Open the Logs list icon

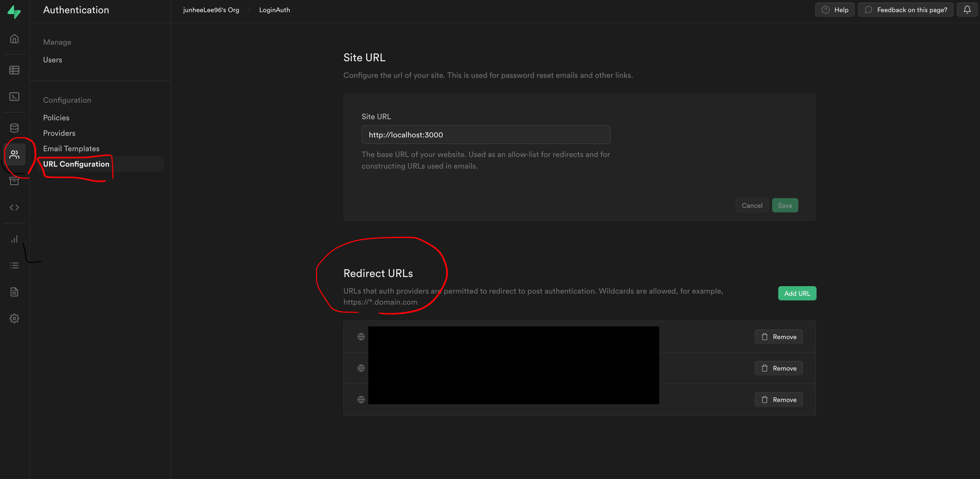point(14,265)
